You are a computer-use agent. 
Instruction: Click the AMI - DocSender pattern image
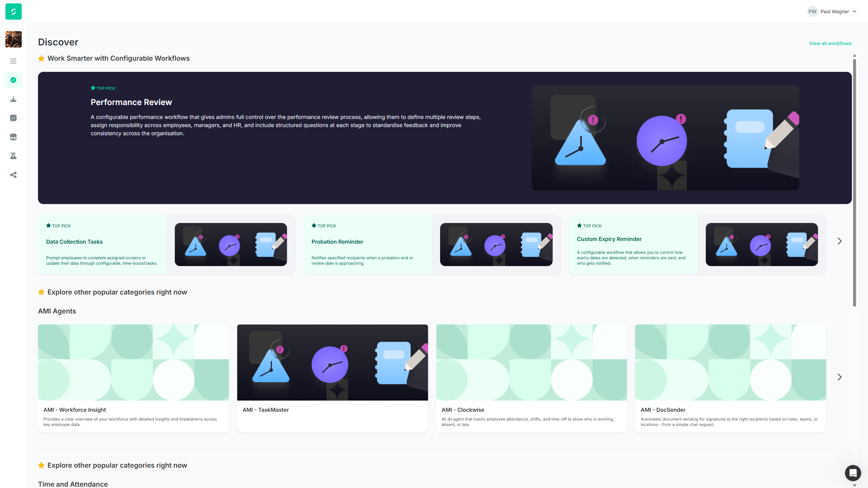tap(730, 363)
